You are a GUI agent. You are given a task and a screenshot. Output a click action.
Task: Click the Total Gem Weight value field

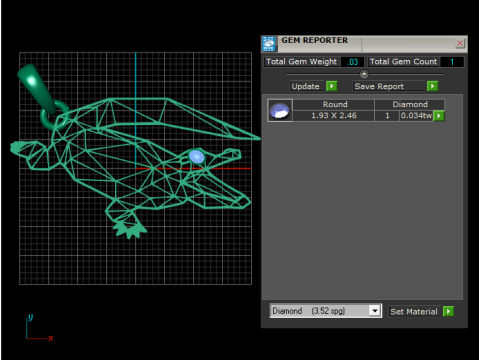tap(352, 62)
